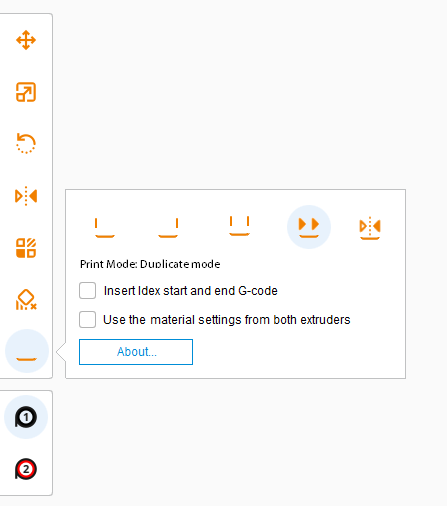Open Per Model Settings tool
This screenshot has height=506, width=447.
[26, 248]
